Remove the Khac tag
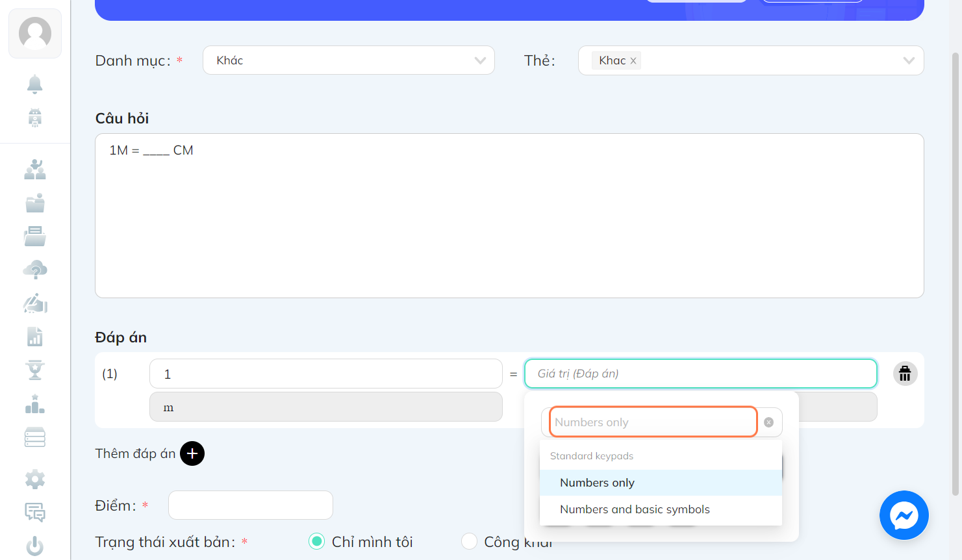Viewport: 962px width, 560px height. 633,61
